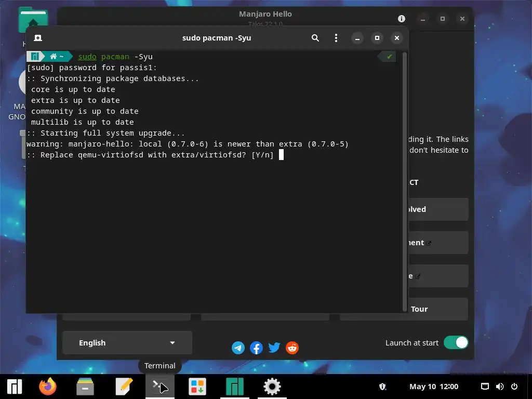Open the Reddit link in Manjaro Hello
Screen dimensions: 532x399
[292, 348]
